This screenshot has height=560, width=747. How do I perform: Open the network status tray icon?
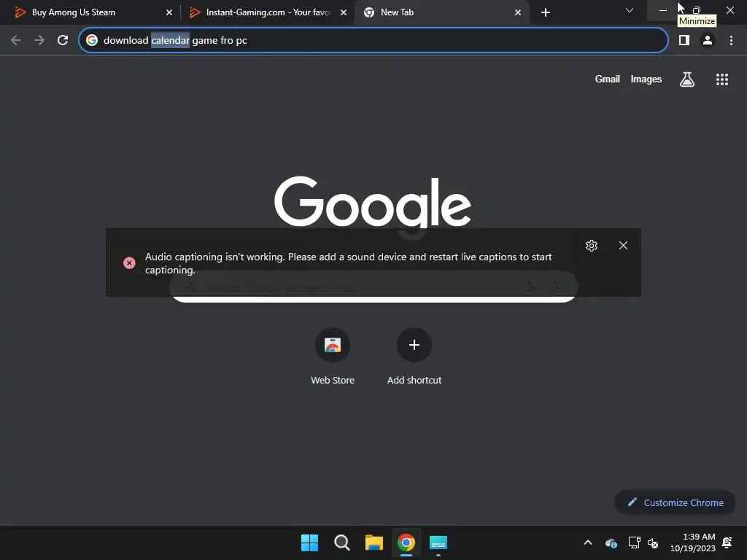pos(634,542)
